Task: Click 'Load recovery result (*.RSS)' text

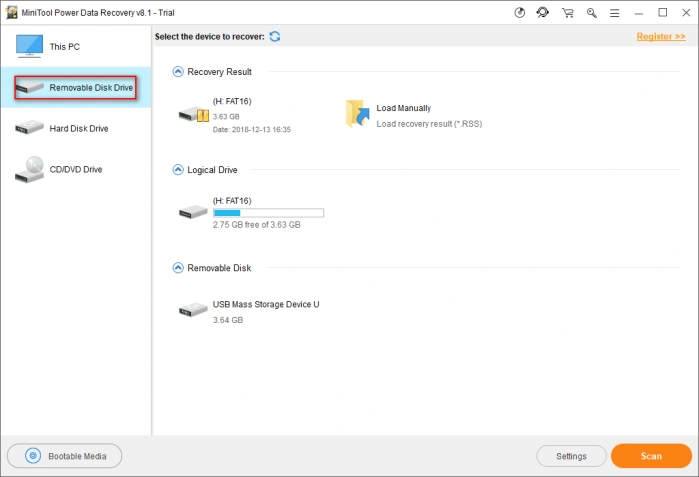Action: click(x=429, y=124)
